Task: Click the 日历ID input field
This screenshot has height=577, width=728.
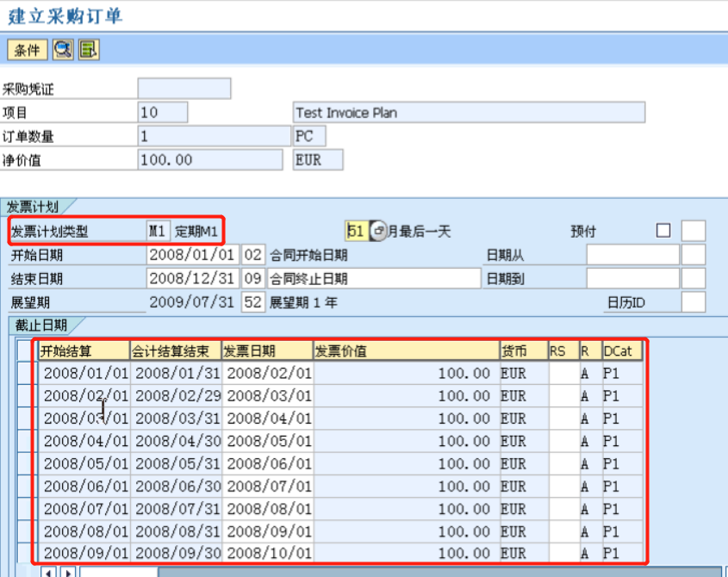Action: coord(694,302)
